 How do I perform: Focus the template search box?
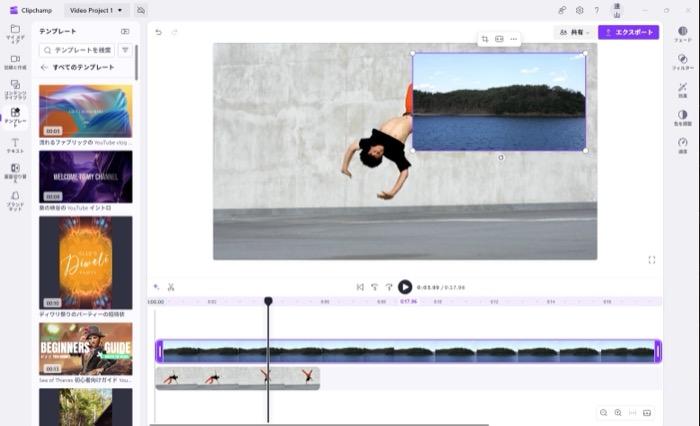(77, 50)
